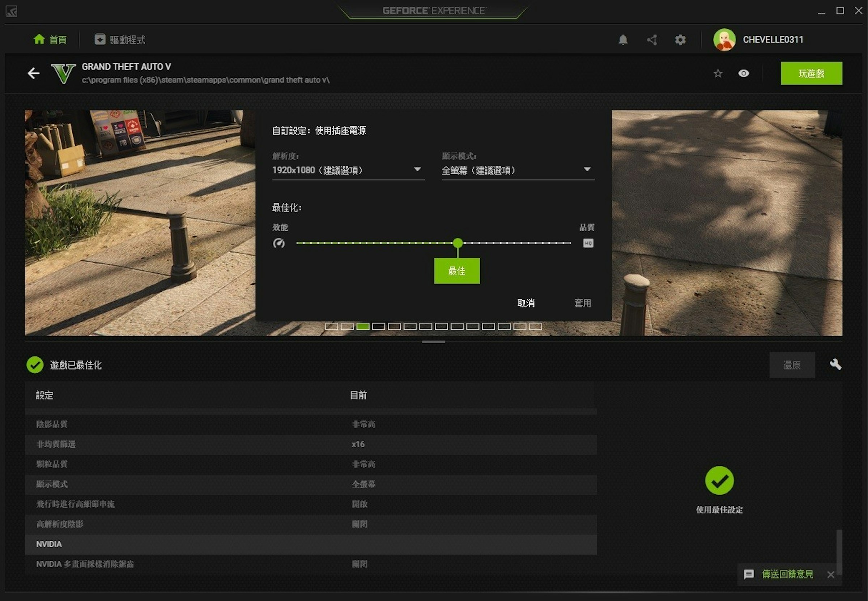Viewport: 868px width, 601px height.
Task: Click the optimization slider handle
Action: tap(458, 243)
